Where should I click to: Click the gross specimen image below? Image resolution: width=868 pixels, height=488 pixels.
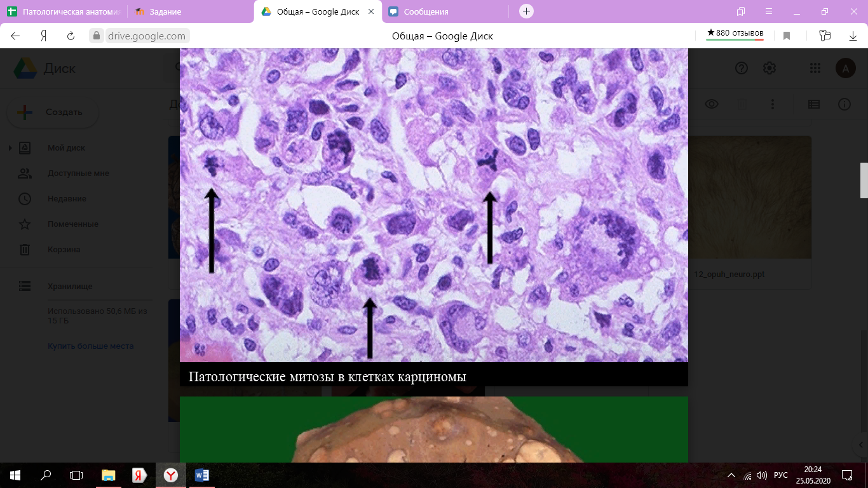pos(433,430)
